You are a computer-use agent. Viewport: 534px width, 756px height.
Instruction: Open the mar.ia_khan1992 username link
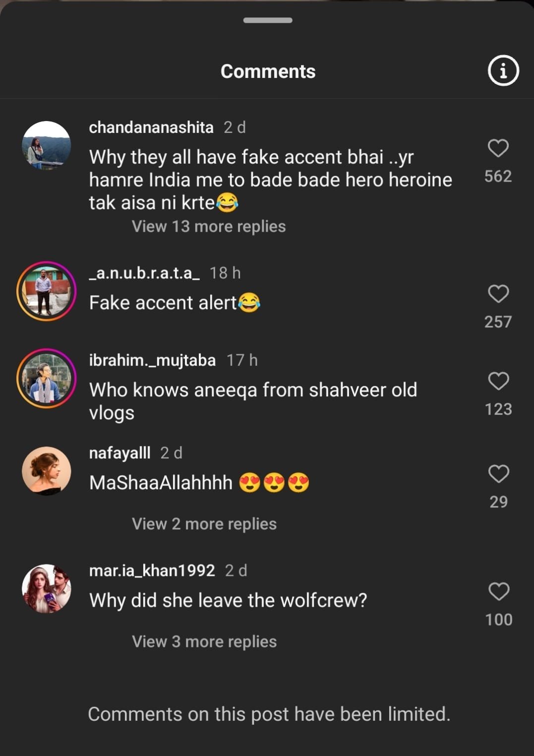point(152,570)
